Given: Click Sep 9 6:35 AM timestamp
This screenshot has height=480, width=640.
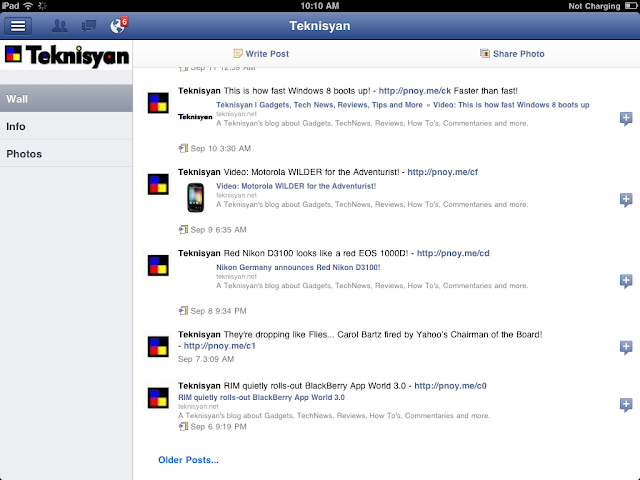Looking at the screenshot, I should coord(218,230).
